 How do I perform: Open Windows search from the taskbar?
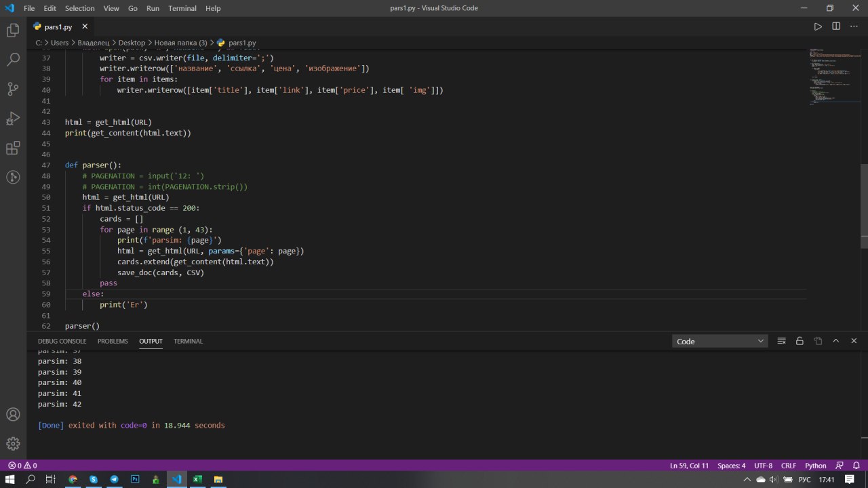[x=31, y=479]
